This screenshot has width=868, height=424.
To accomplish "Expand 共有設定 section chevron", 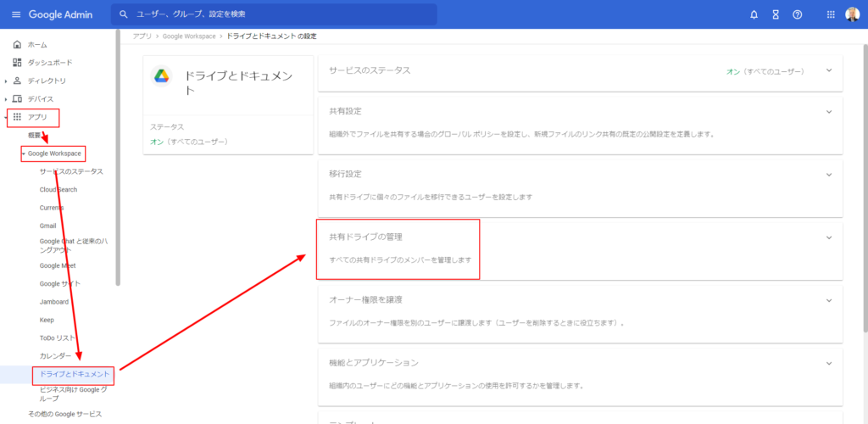I will [829, 111].
